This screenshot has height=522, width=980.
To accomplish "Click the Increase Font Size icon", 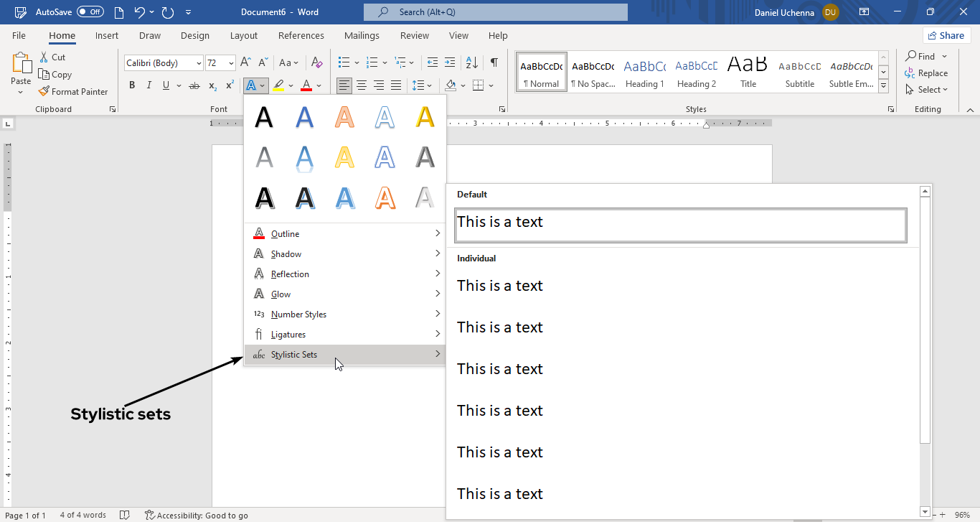I will pyautogui.click(x=245, y=62).
